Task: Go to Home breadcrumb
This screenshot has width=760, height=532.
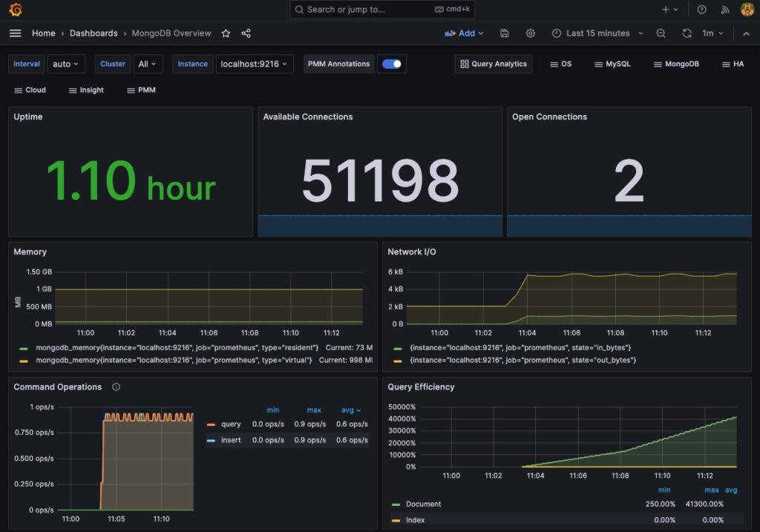Action: pyautogui.click(x=44, y=33)
